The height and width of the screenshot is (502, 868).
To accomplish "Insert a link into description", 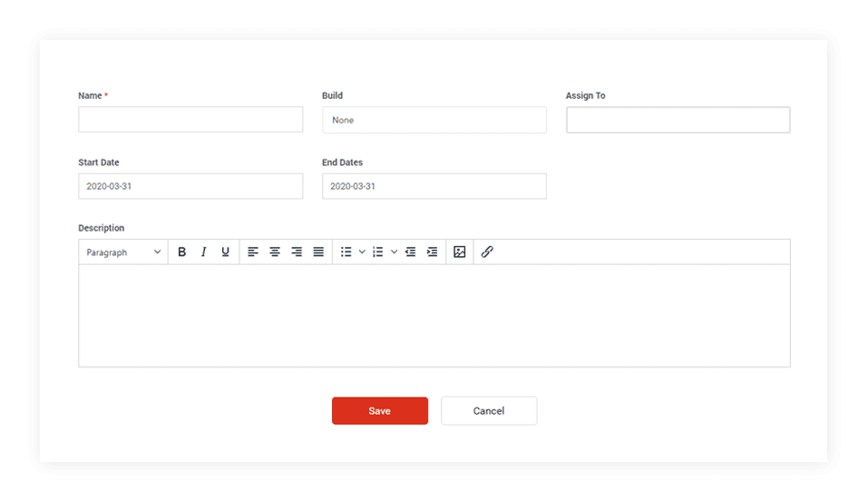I will click(x=487, y=252).
